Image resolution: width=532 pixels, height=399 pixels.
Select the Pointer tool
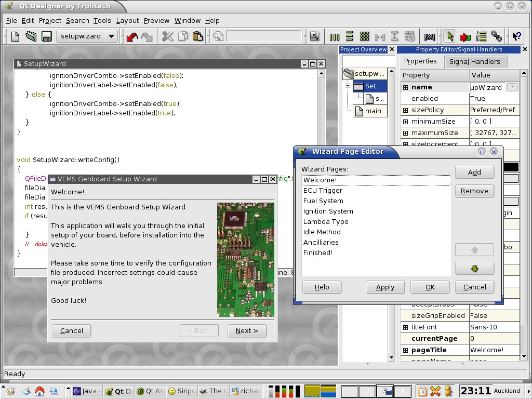[450, 36]
